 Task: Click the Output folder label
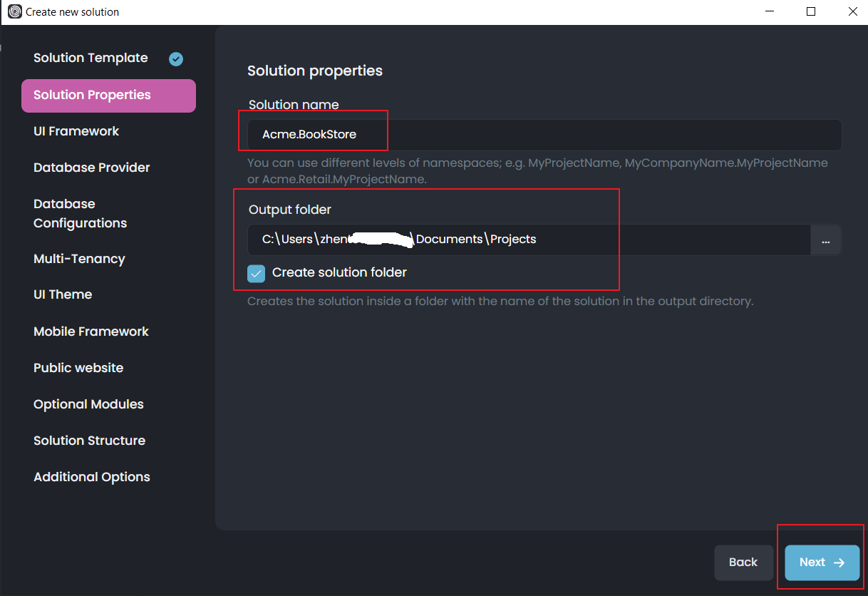(x=290, y=210)
